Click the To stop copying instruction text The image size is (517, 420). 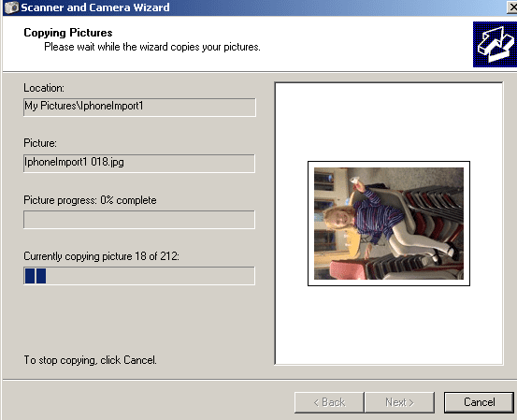(90, 360)
